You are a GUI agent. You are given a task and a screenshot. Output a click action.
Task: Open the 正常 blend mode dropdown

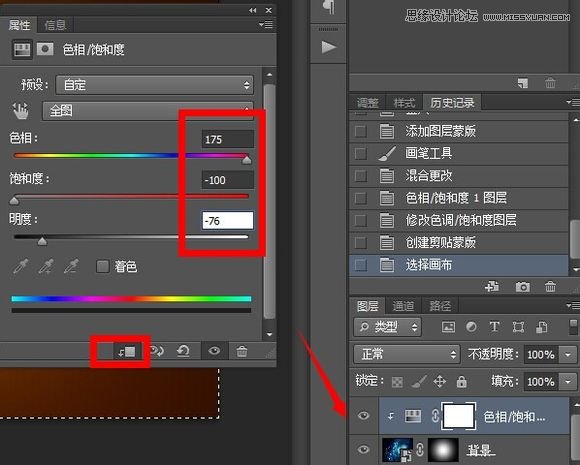(407, 354)
